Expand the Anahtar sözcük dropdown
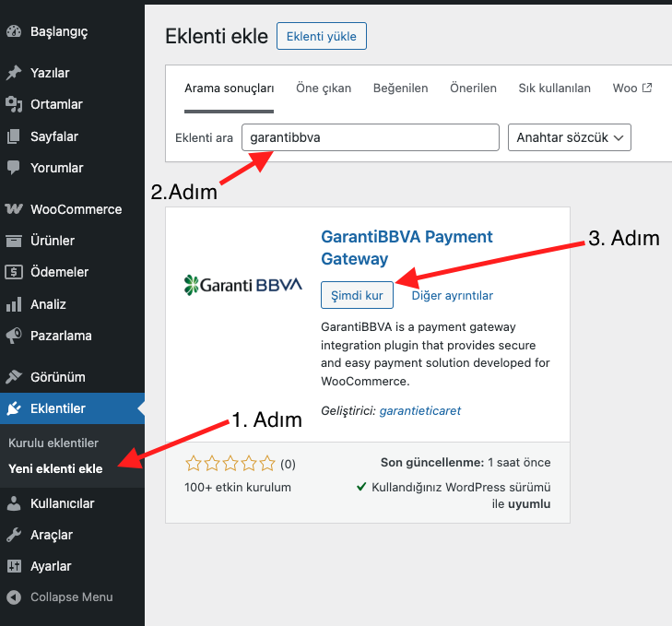Viewport: 672px width, 626px height. [x=569, y=137]
